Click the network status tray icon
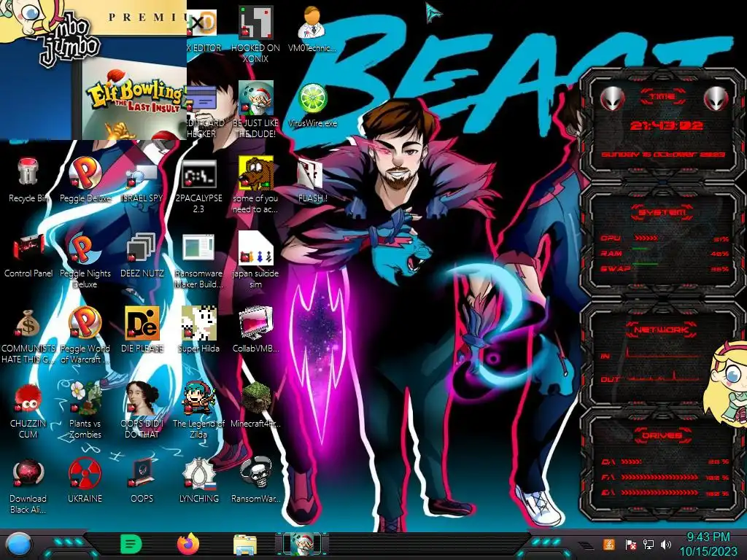Image resolution: width=747 pixels, height=560 pixels. (649, 544)
